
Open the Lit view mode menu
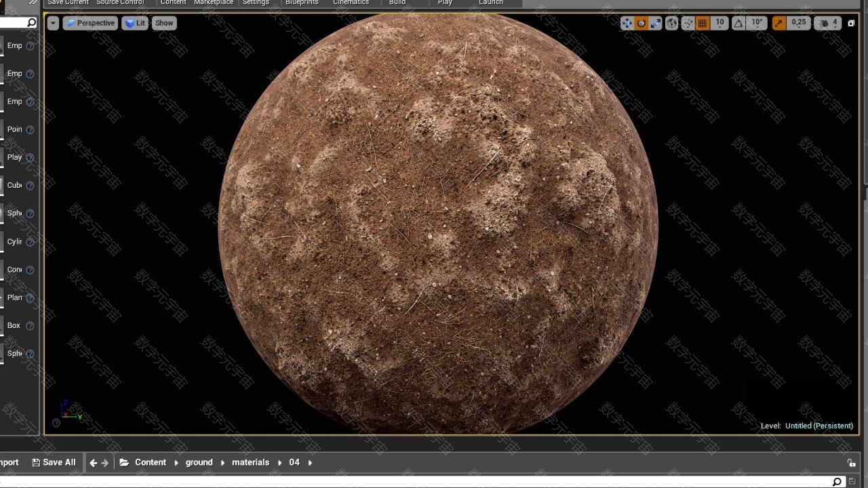pos(135,23)
